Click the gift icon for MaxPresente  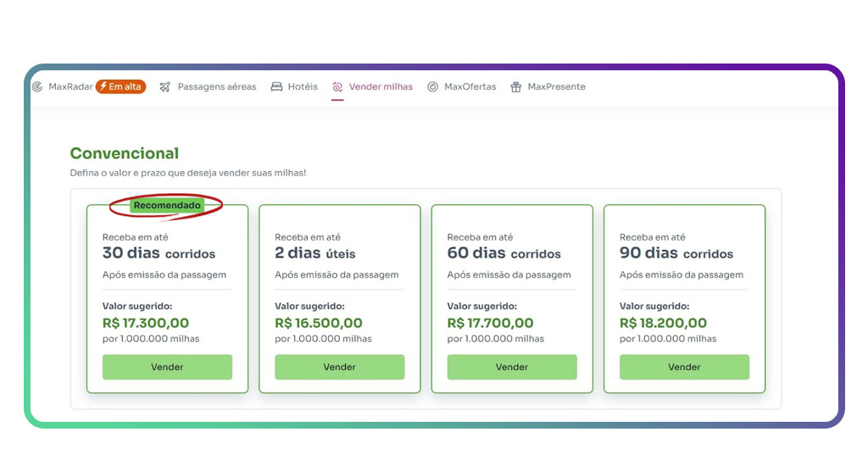click(x=516, y=86)
